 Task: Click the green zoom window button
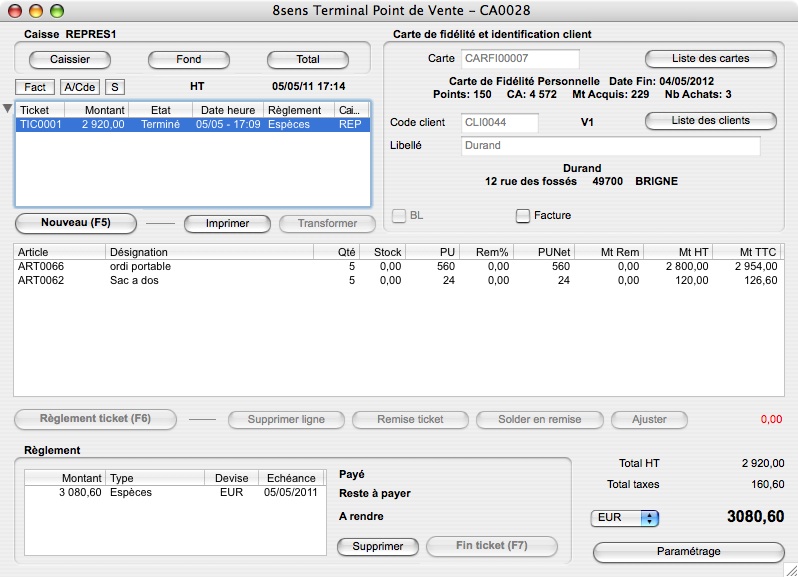pos(56,11)
